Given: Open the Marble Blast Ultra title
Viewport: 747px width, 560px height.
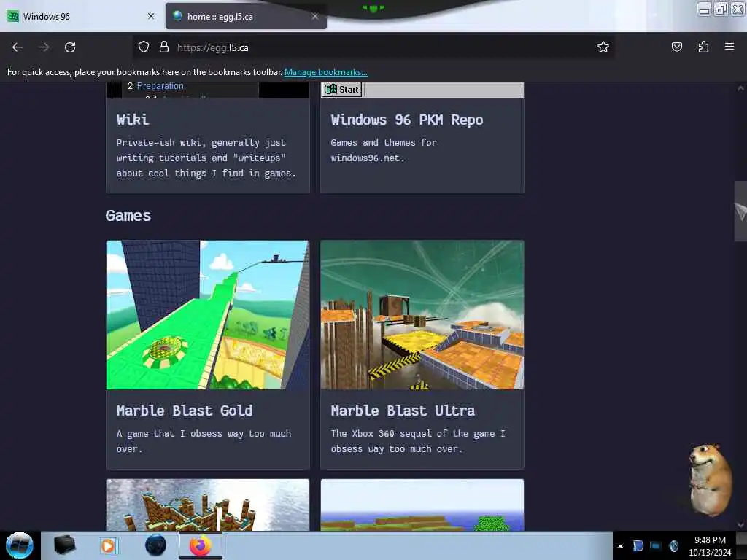Looking at the screenshot, I should tap(403, 411).
